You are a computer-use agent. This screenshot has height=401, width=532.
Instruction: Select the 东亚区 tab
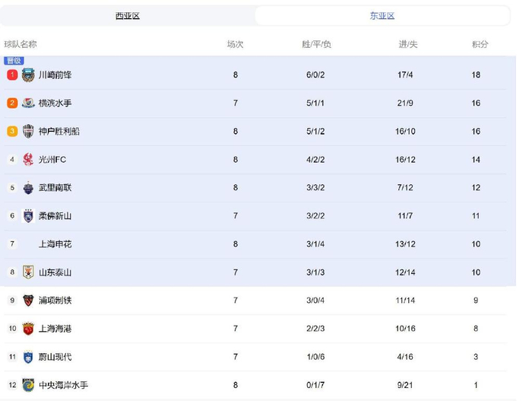click(x=382, y=16)
